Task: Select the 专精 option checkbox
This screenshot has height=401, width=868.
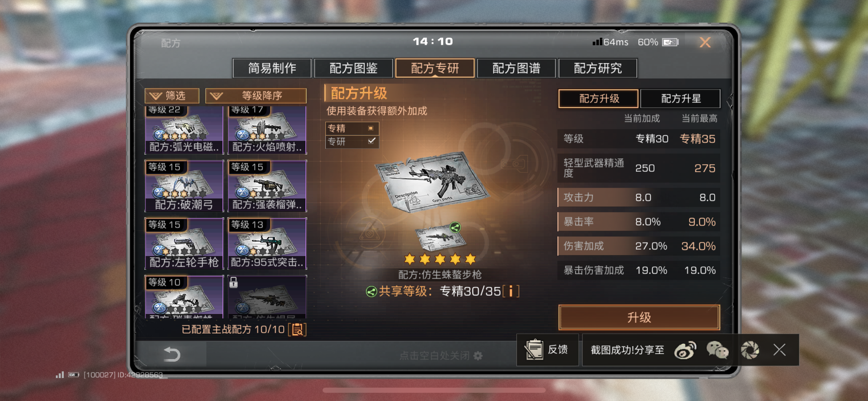Action: (371, 128)
